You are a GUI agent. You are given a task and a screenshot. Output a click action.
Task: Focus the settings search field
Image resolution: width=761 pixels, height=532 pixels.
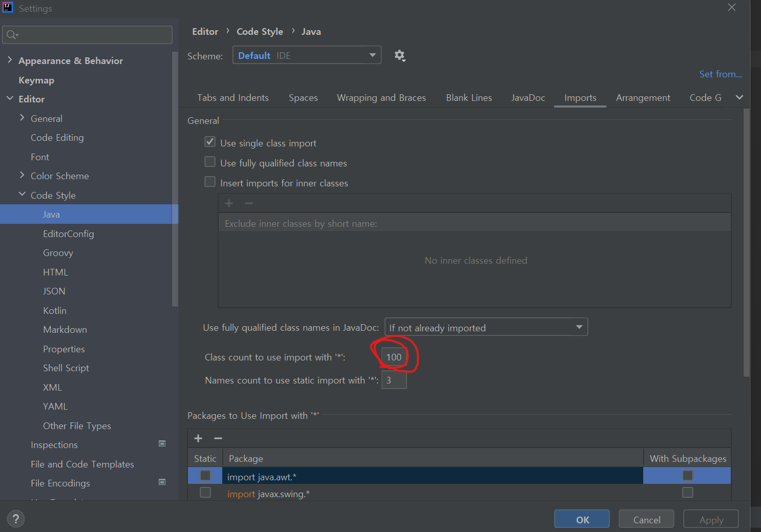[x=88, y=35]
